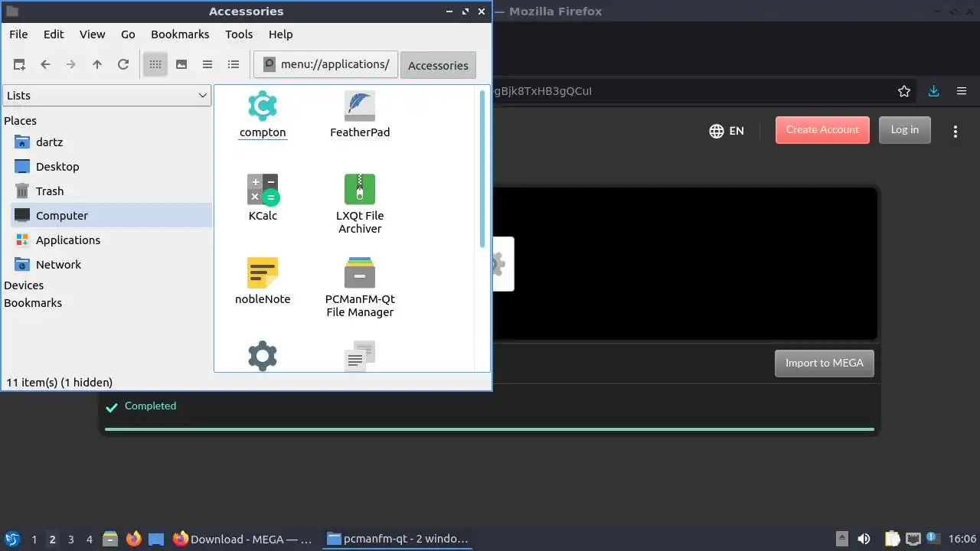
Task: Open the removable media eject tray icon
Action: tap(842, 539)
